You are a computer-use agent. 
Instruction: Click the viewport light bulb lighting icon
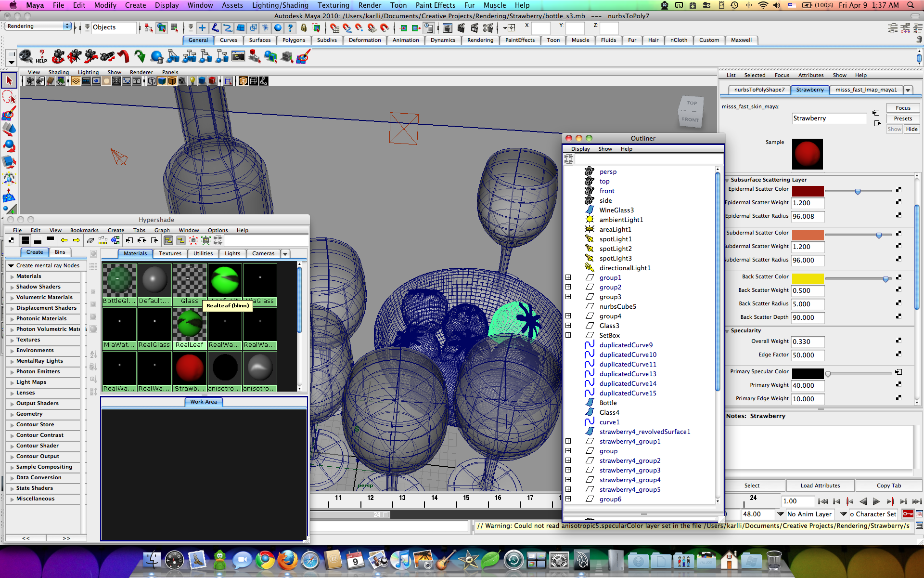click(x=192, y=81)
